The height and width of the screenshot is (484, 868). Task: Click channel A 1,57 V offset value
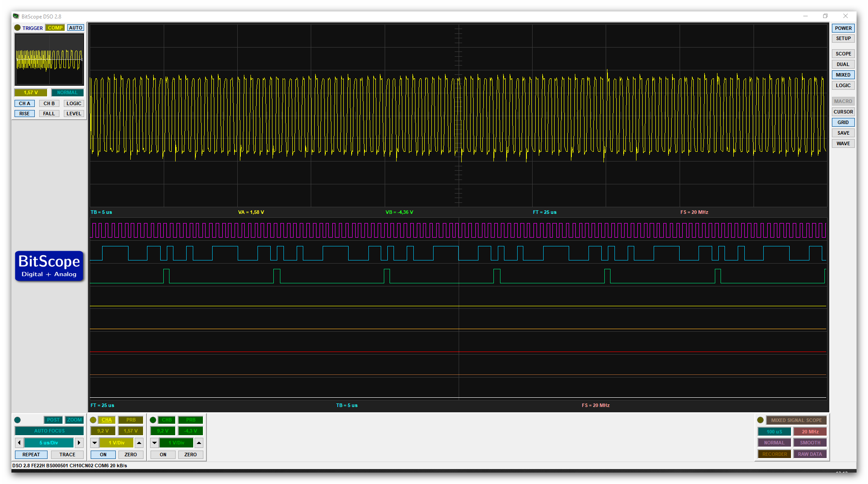[x=131, y=431]
